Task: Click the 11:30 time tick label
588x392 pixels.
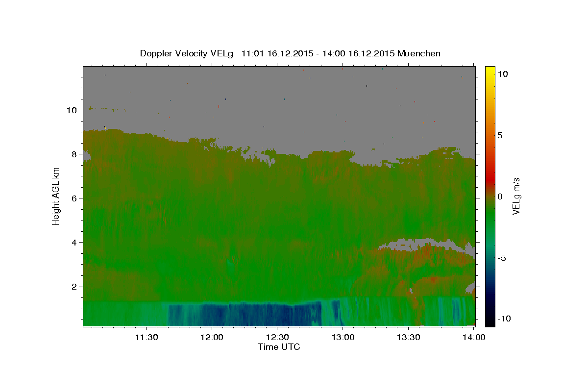Action: pos(146,337)
